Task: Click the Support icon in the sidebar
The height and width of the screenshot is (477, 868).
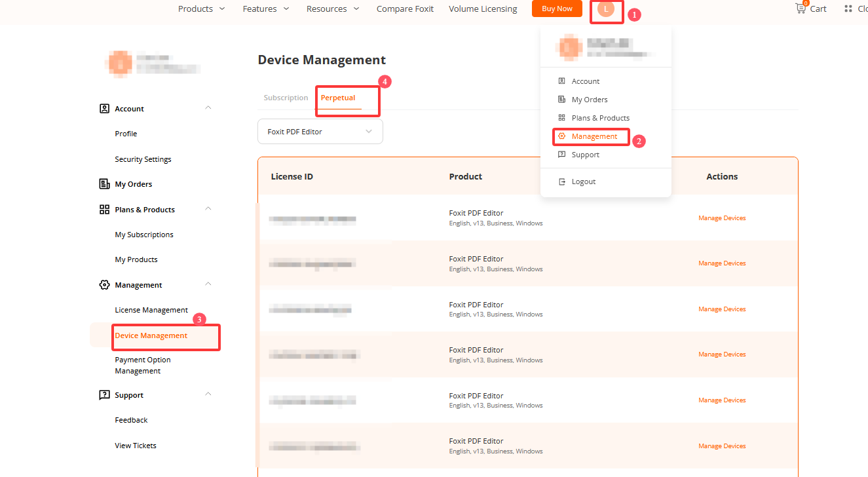Action: [x=104, y=395]
